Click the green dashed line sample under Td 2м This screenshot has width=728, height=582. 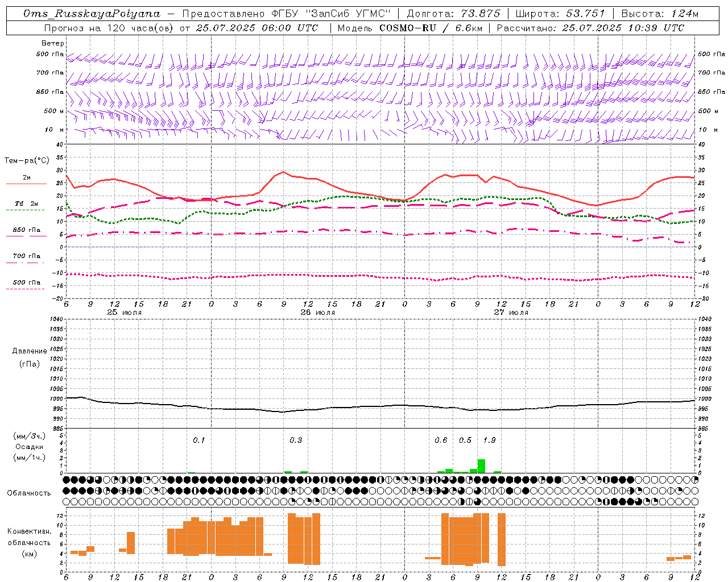(25, 210)
